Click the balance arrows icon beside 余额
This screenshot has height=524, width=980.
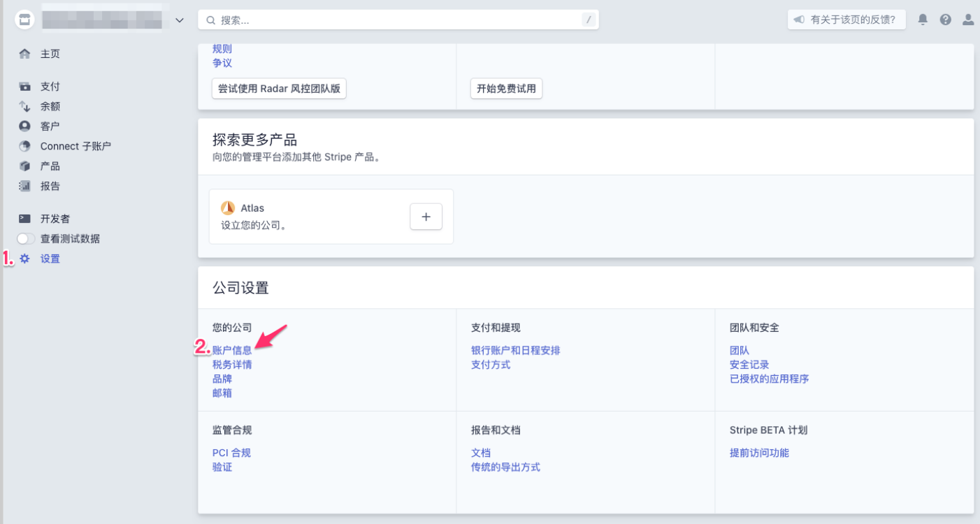(25, 106)
